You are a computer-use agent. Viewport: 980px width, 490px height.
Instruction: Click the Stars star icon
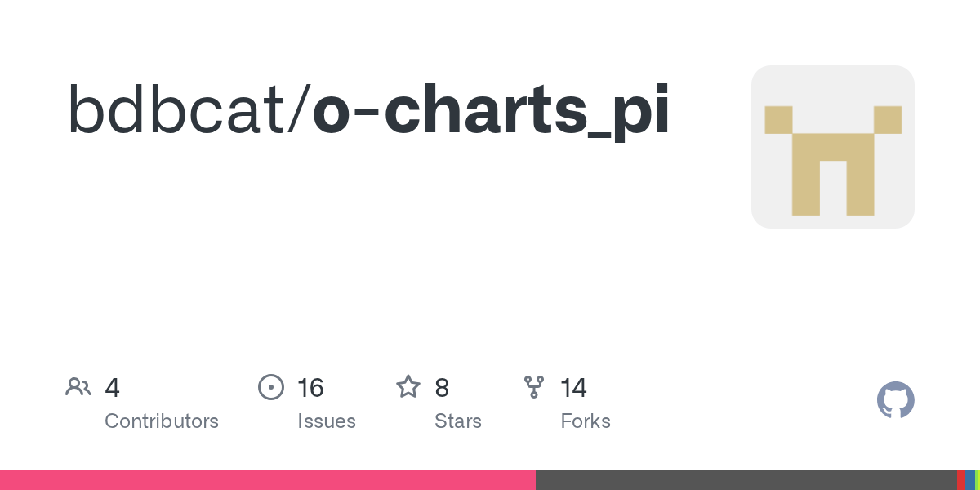pos(408,386)
